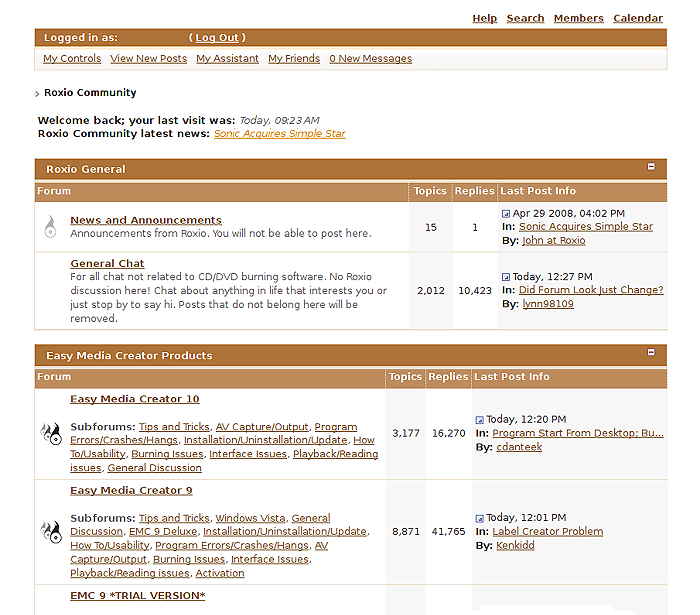The height and width of the screenshot is (615, 700).
Task: Open My Controls
Action: [x=72, y=58]
